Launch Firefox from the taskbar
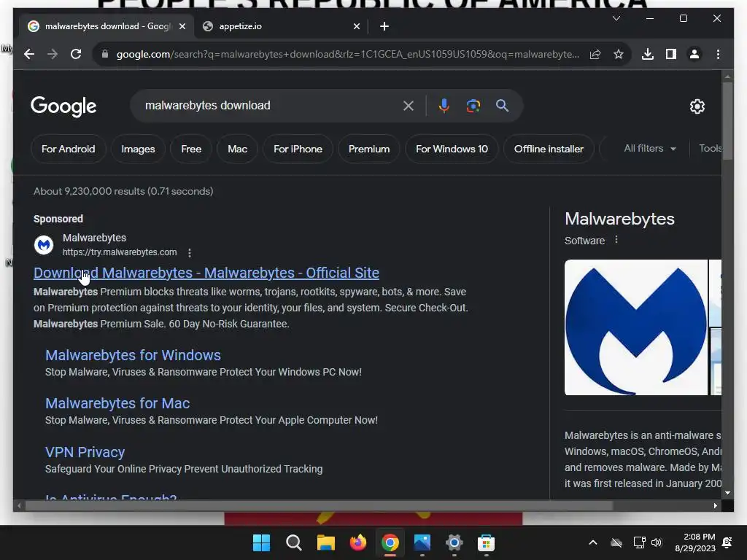The width and height of the screenshot is (747, 560). coord(357,542)
